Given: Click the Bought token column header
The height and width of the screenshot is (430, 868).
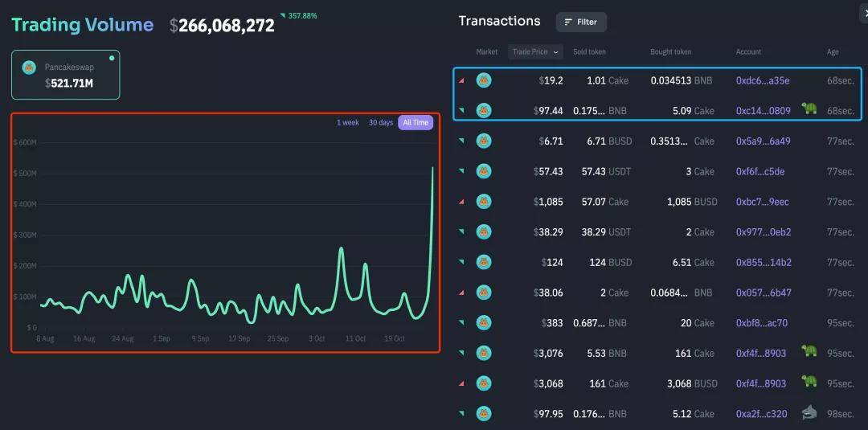Looking at the screenshot, I should pos(670,52).
